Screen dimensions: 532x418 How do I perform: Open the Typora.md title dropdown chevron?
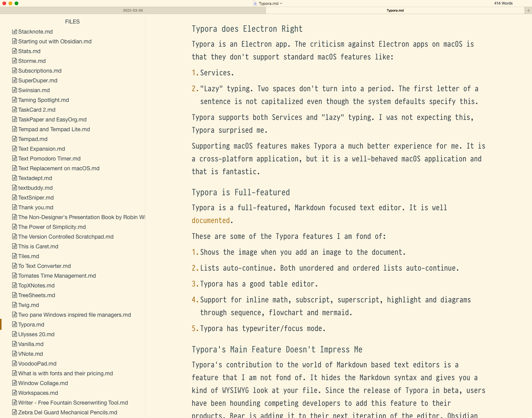281,3
